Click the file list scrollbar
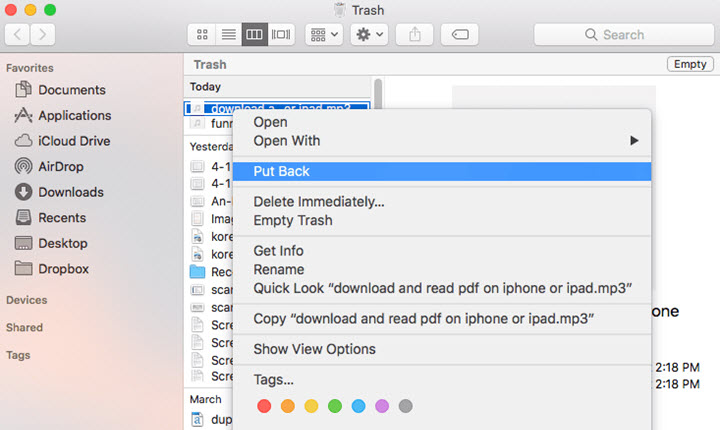The width and height of the screenshot is (720, 430). pyautogui.click(x=378, y=93)
